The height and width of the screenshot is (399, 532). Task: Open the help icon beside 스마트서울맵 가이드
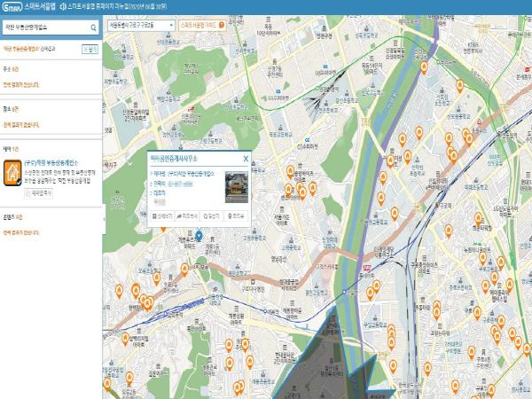(x=219, y=27)
